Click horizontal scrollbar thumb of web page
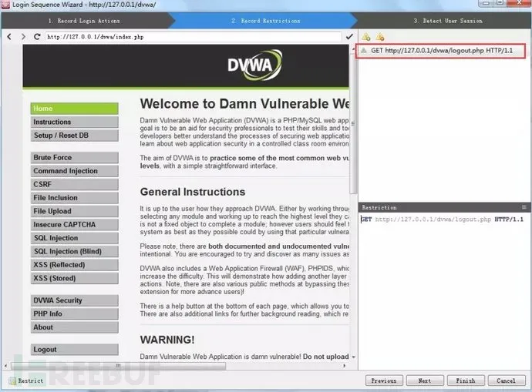 [x=118, y=366]
